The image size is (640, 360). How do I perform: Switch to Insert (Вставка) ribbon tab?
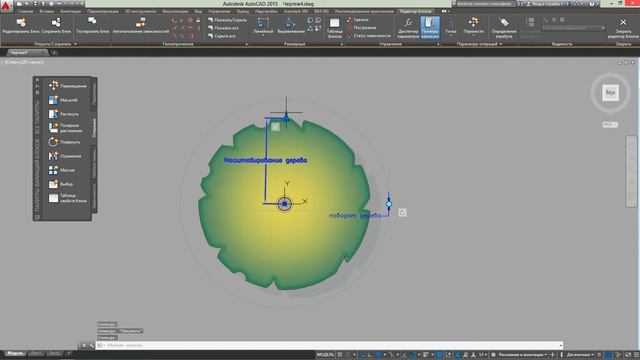click(47, 11)
